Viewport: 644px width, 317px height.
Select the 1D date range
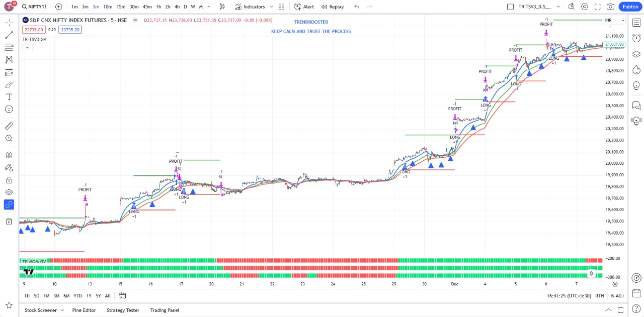coord(27,296)
